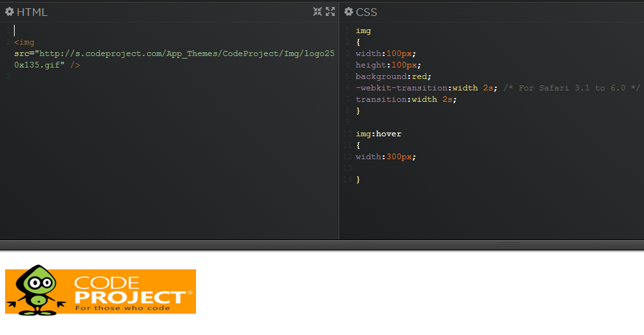Click the CSS panel title
The image size is (644, 335).
tap(367, 12)
